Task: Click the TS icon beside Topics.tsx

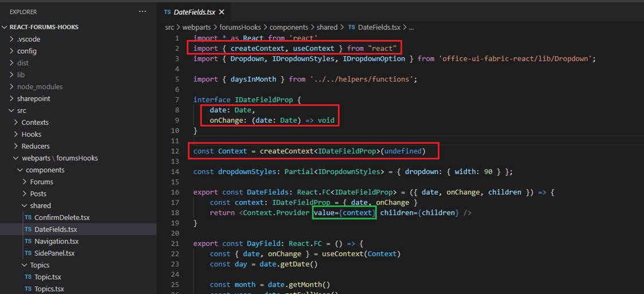Action: click(28, 289)
